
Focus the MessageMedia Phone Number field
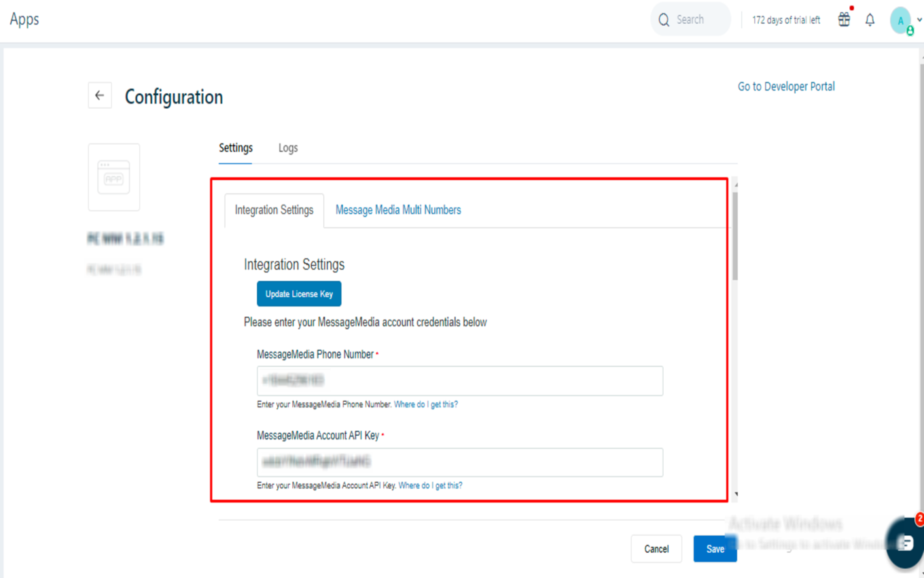[x=460, y=381]
